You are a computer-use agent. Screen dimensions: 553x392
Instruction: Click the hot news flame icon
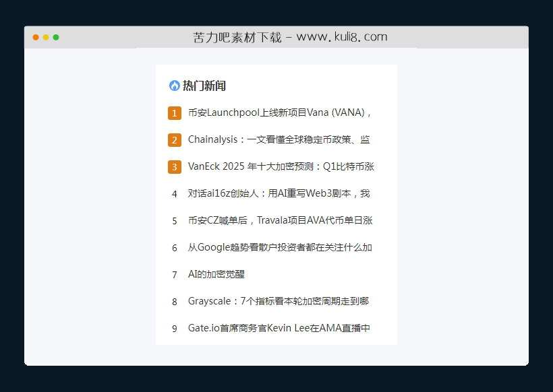pyautogui.click(x=174, y=85)
